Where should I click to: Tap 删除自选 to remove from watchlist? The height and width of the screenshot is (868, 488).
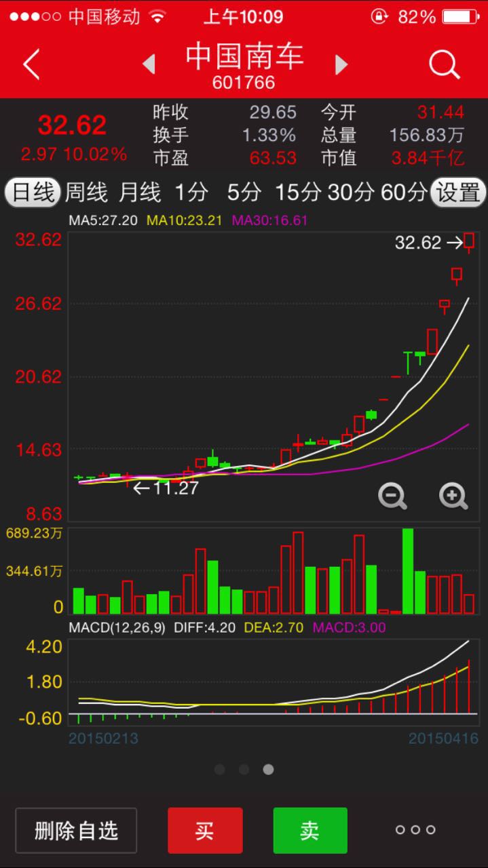point(76,830)
